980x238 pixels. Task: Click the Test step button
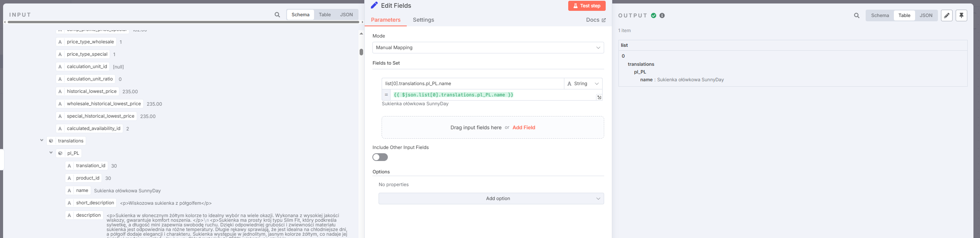[587, 6]
